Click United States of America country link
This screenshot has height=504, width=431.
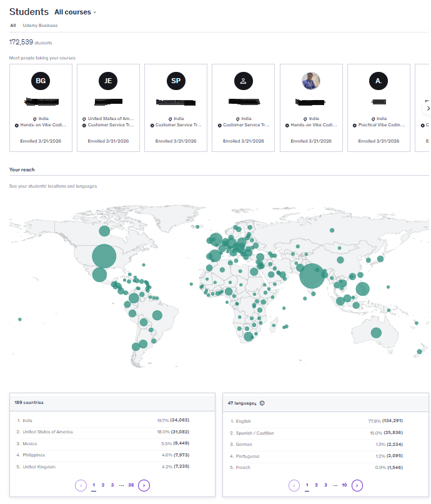(47, 432)
